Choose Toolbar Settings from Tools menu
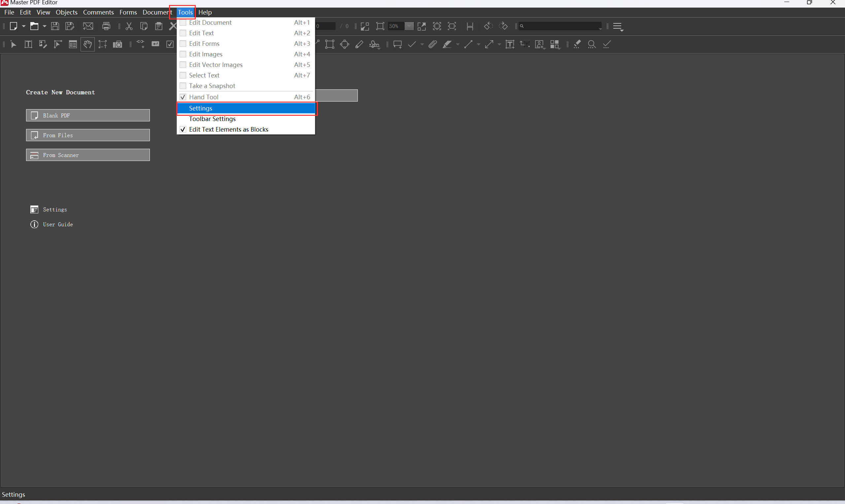845x504 pixels. [212, 119]
